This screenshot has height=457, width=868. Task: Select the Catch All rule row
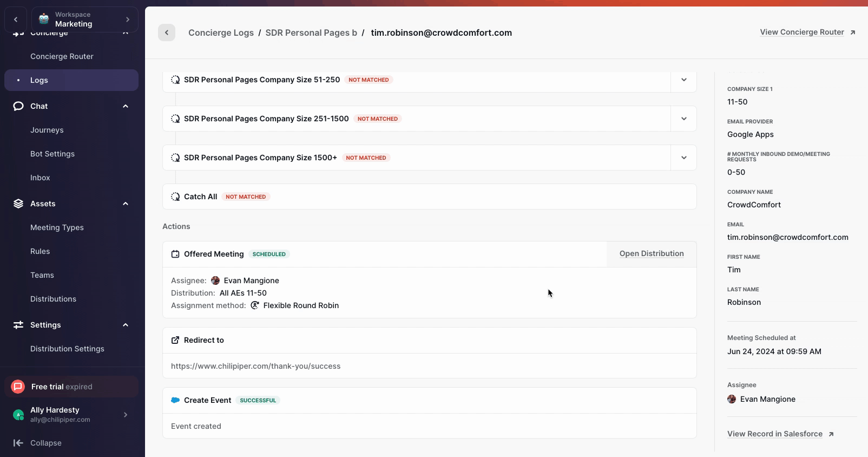tap(429, 197)
